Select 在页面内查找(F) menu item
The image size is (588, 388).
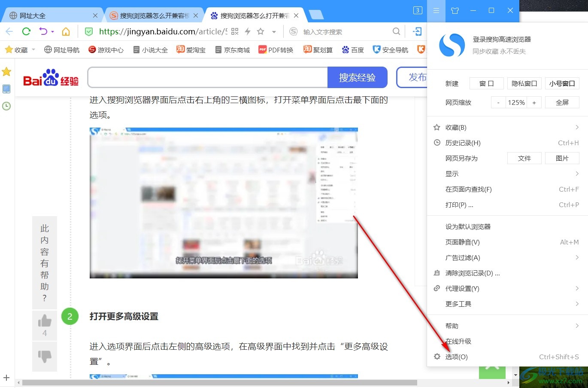507,189
